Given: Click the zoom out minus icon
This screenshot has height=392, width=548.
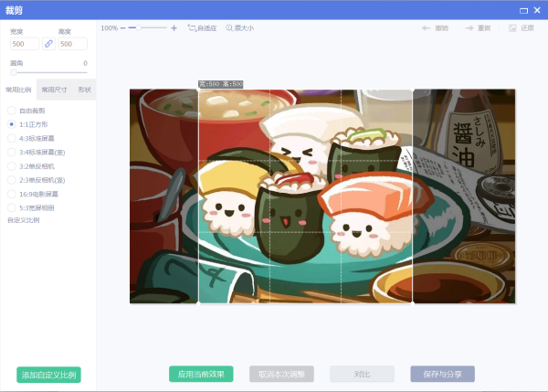Looking at the screenshot, I should pos(122,28).
